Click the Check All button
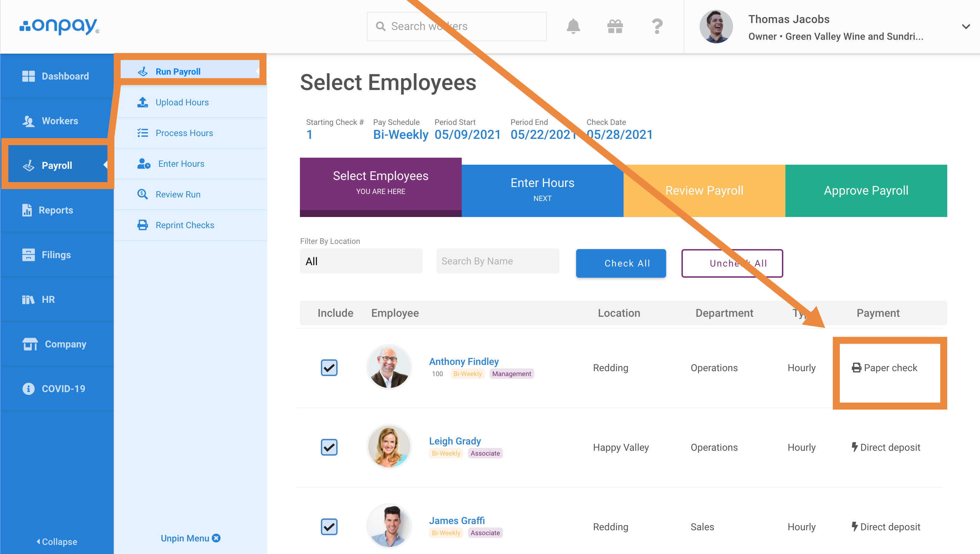Image resolution: width=980 pixels, height=554 pixels. [x=620, y=263]
